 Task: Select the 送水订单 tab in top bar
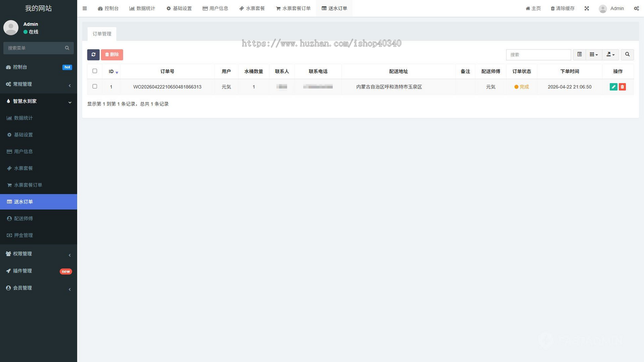pos(334,9)
